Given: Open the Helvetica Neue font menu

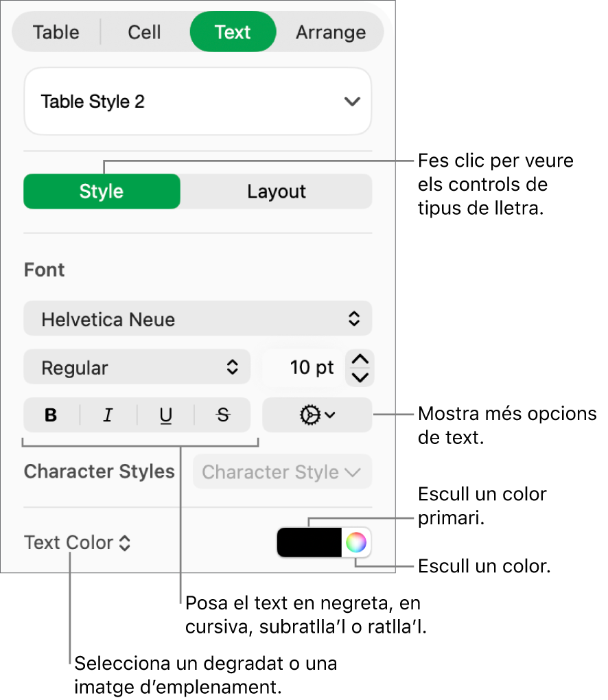Looking at the screenshot, I should point(198,318).
